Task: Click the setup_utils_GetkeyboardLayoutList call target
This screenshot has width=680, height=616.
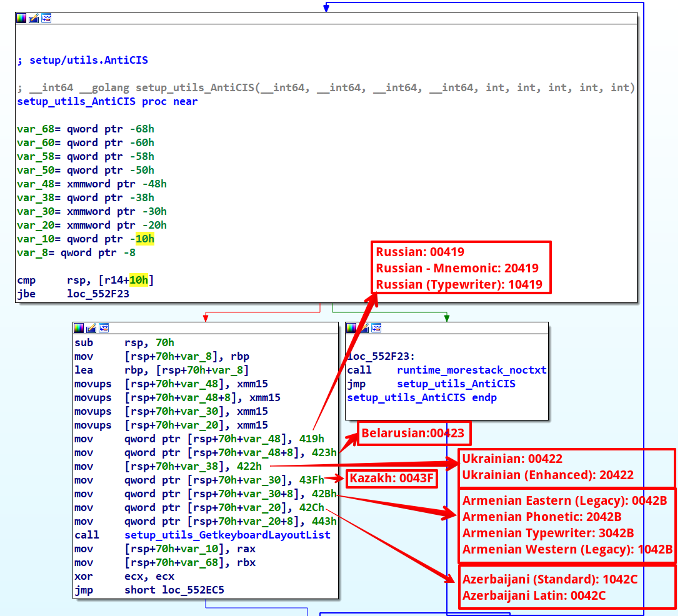Action: click(227, 535)
